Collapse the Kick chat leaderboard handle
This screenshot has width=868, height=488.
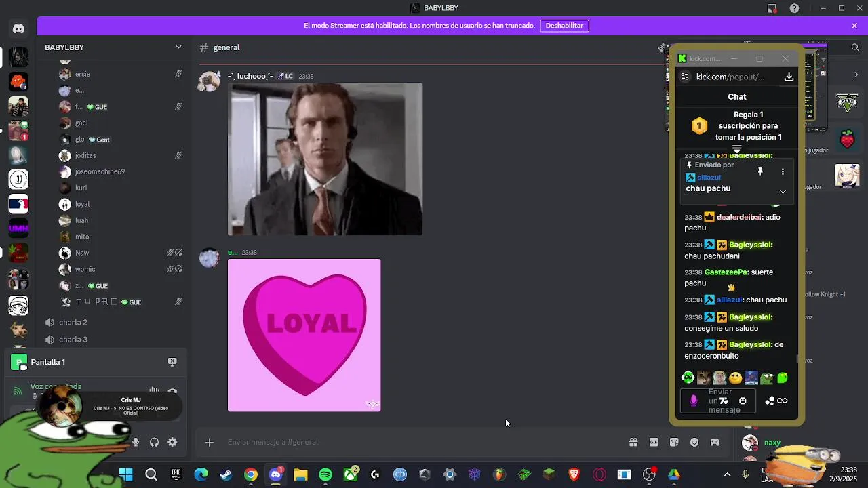737,150
